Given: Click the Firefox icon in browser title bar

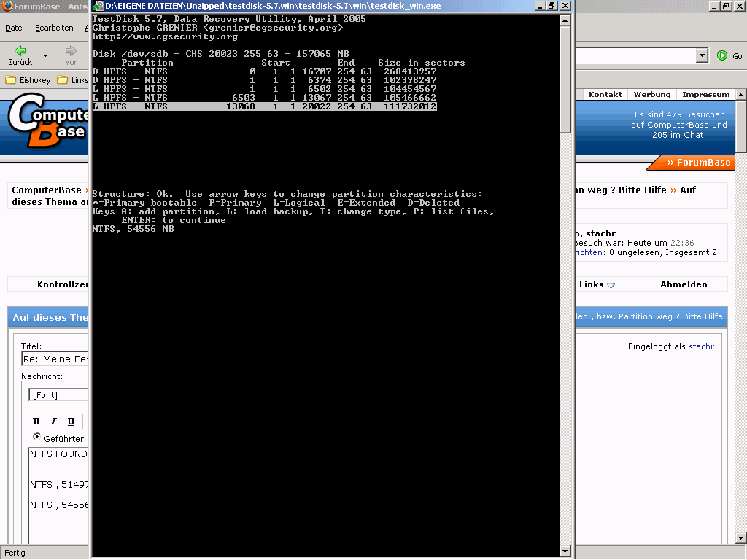Looking at the screenshot, I should point(7,6).
